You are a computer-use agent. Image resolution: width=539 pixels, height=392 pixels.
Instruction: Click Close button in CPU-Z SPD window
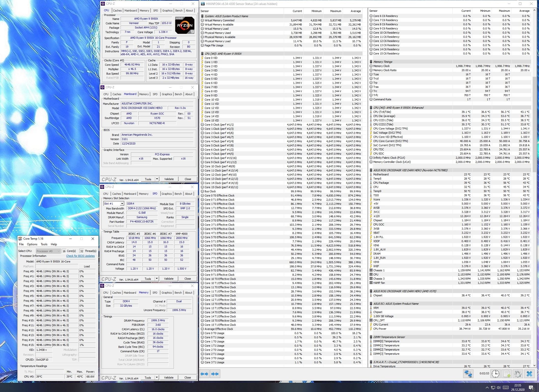188,279
